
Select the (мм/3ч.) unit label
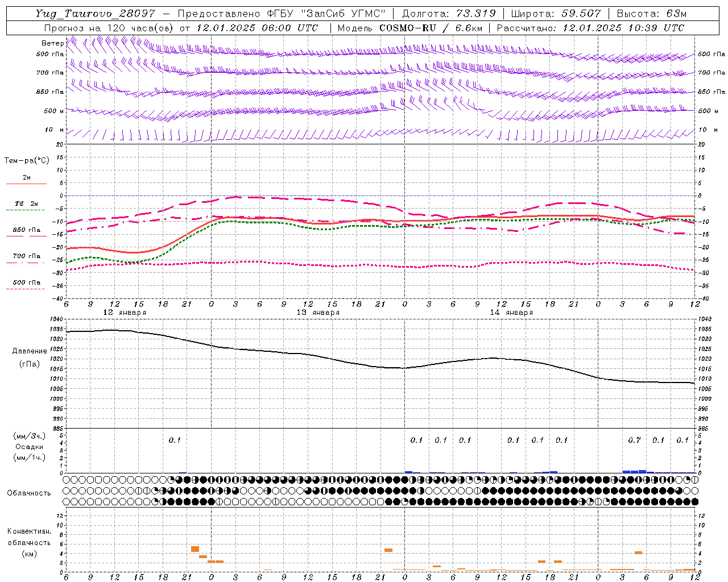coord(30,436)
